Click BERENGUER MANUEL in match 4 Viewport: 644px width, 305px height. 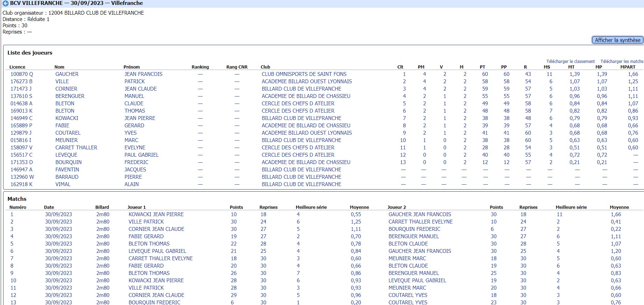pyautogui.click(x=414, y=236)
